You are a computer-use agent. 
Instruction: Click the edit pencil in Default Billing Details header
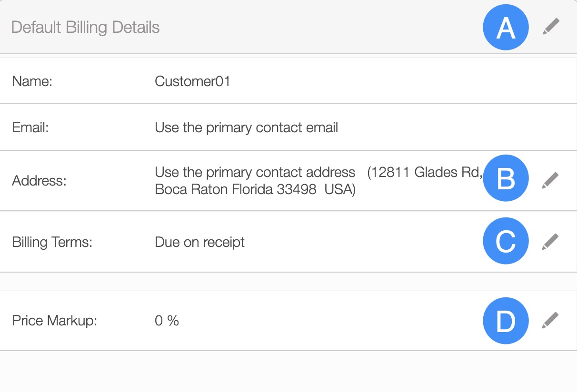tap(551, 27)
